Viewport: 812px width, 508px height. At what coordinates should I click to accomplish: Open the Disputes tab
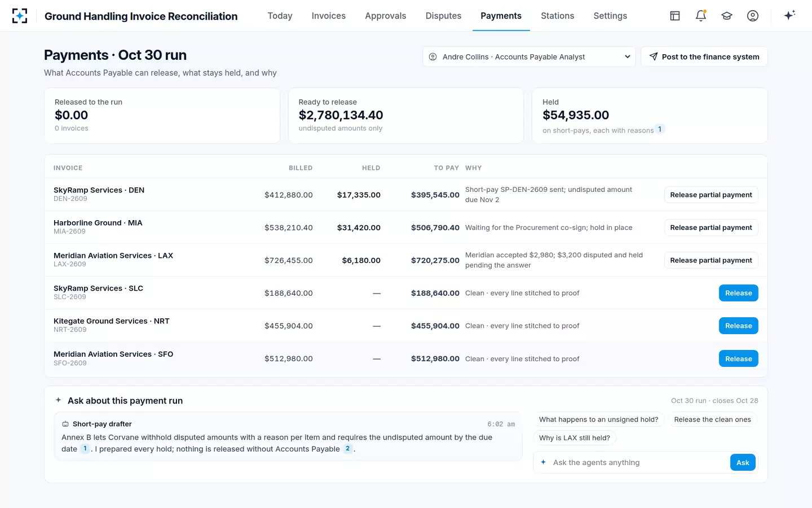pyautogui.click(x=443, y=16)
